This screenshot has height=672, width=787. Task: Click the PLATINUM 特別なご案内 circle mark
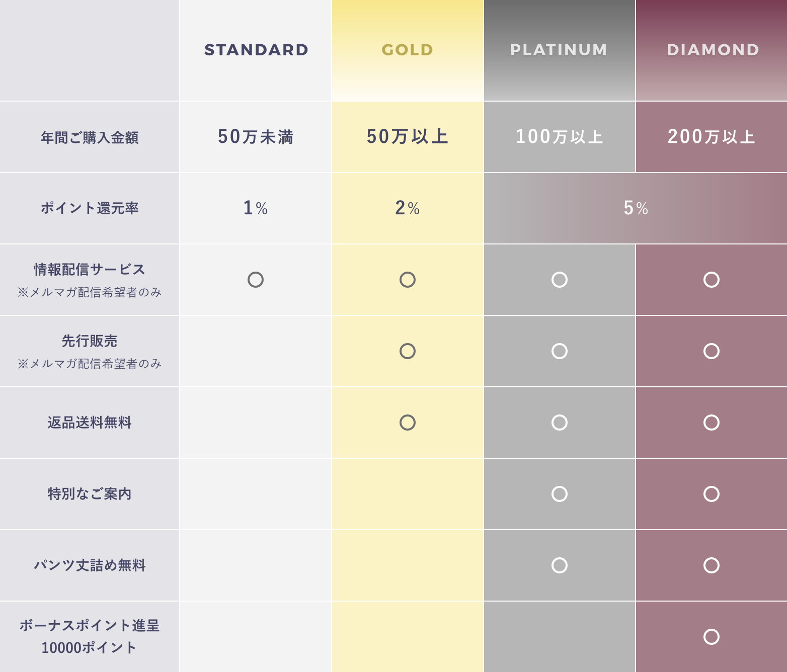[x=560, y=494]
